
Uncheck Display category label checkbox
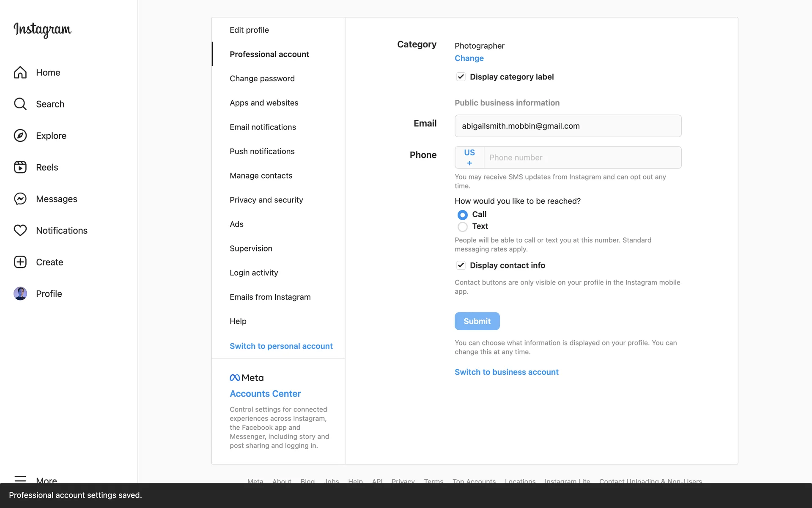(x=461, y=77)
